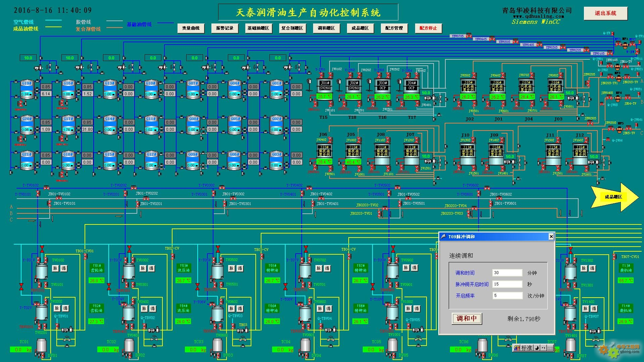Click the 开启频率 field showing 5

pyautogui.click(x=507, y=296)
